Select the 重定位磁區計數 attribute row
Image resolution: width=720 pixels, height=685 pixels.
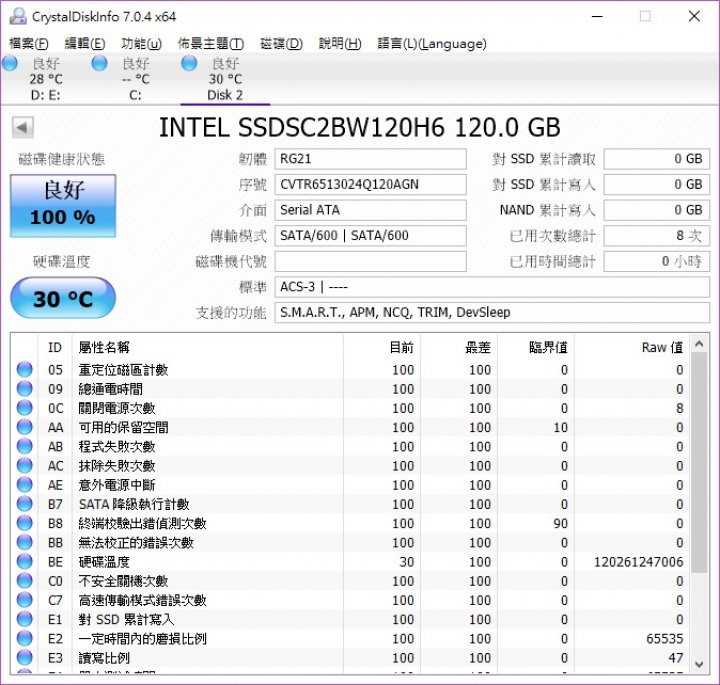point(351,370)
